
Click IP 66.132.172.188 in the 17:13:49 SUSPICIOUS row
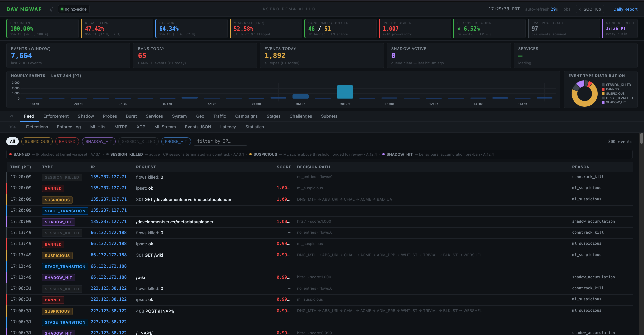coord(109,255)
